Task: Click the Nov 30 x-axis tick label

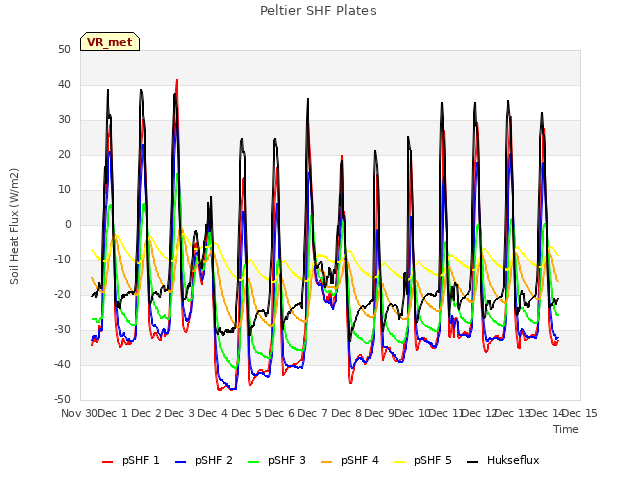Action: tap(79, 413)
